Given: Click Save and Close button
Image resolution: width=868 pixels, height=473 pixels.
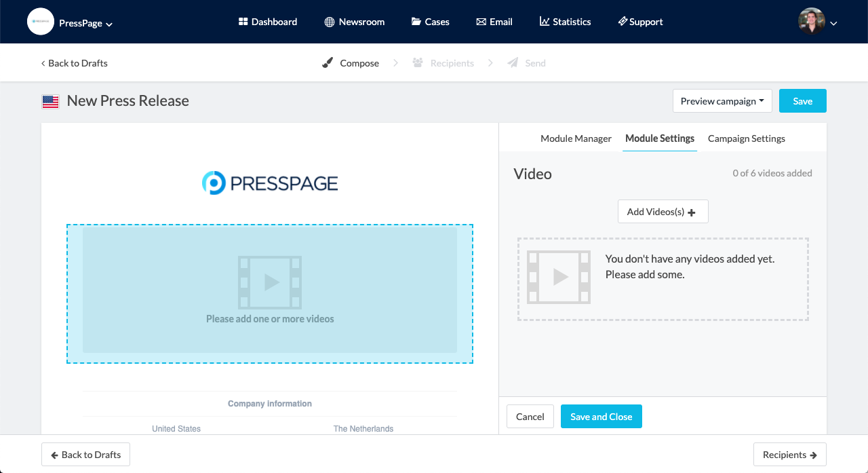Looking at the screenshot, I should click(601, 417).
